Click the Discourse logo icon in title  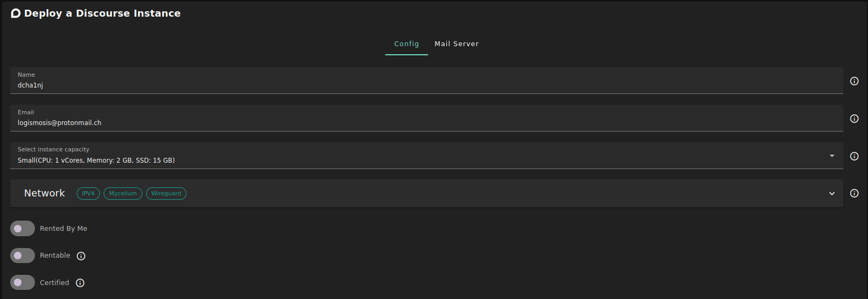16,13
